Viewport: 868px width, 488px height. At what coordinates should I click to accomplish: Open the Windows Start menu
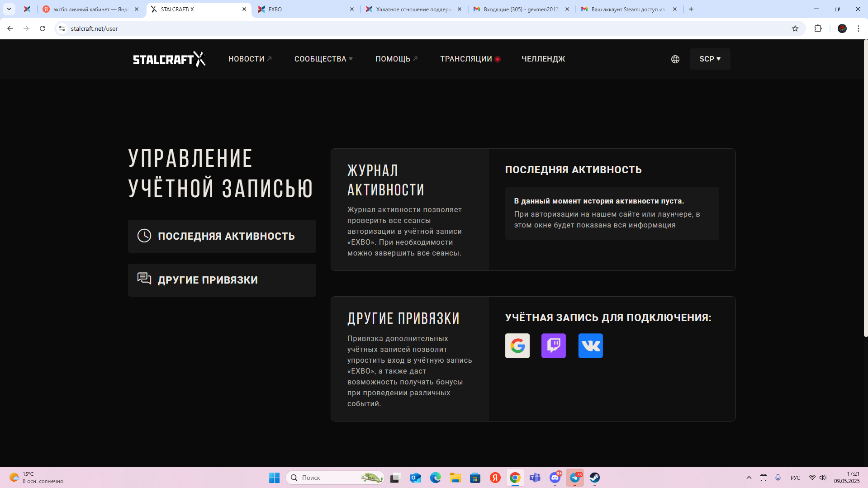[x=274, y=478]
